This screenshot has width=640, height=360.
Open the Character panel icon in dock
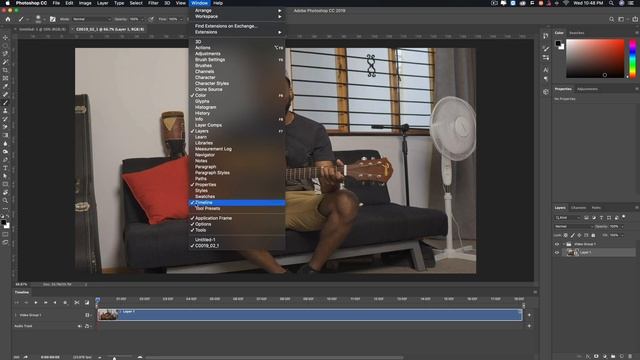(546, 70)
